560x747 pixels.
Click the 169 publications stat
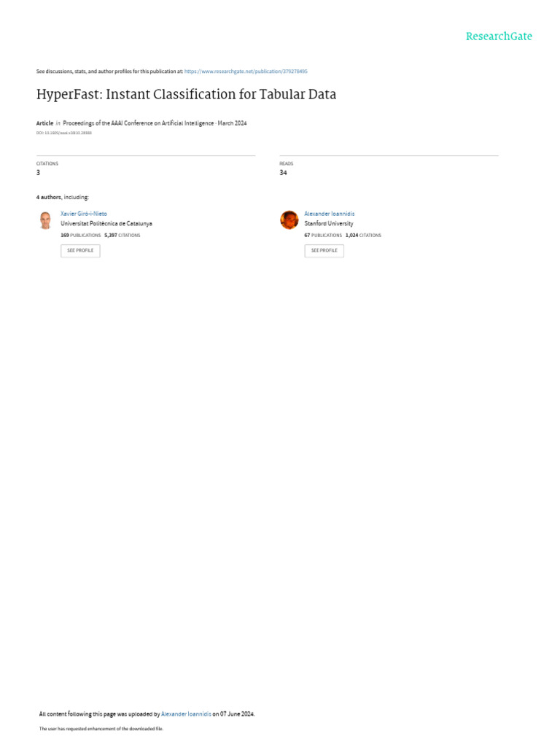tap(80, 236)
